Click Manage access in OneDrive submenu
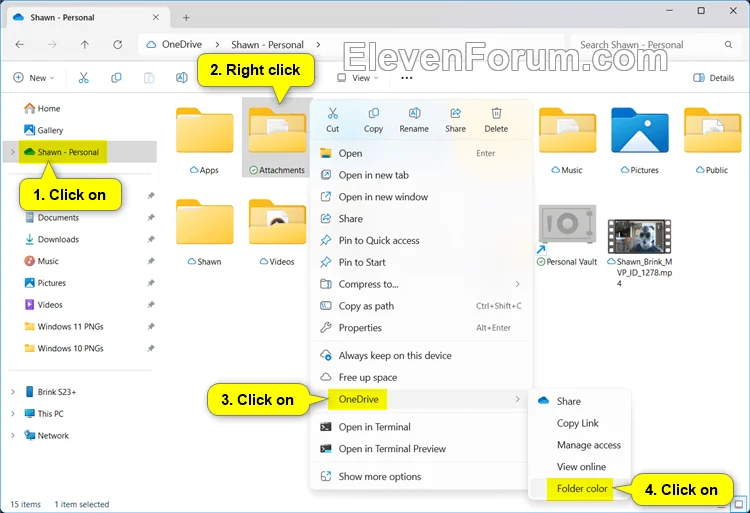The image size is (750, 513). pos(580,445)
